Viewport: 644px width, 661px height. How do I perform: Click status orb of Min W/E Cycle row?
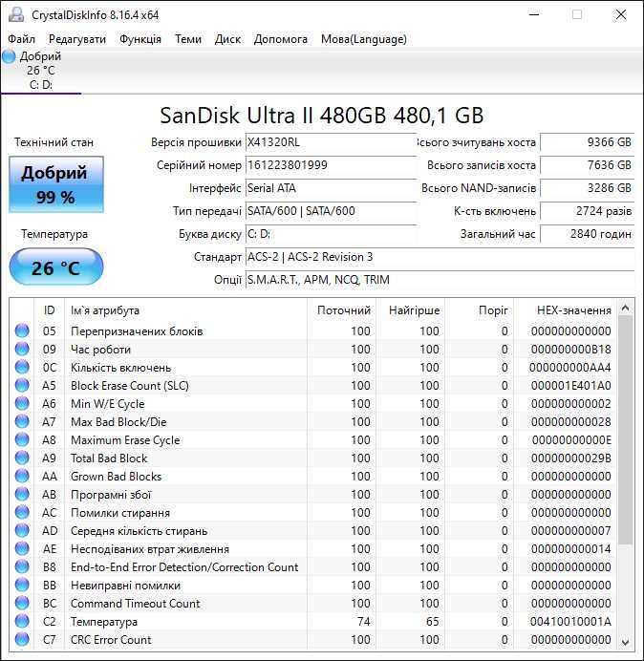[x=22, y=403]
